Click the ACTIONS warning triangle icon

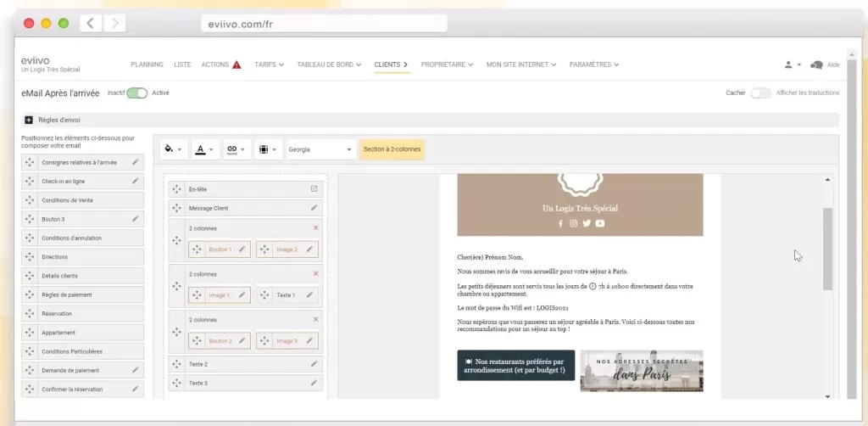tap(236, 64)
